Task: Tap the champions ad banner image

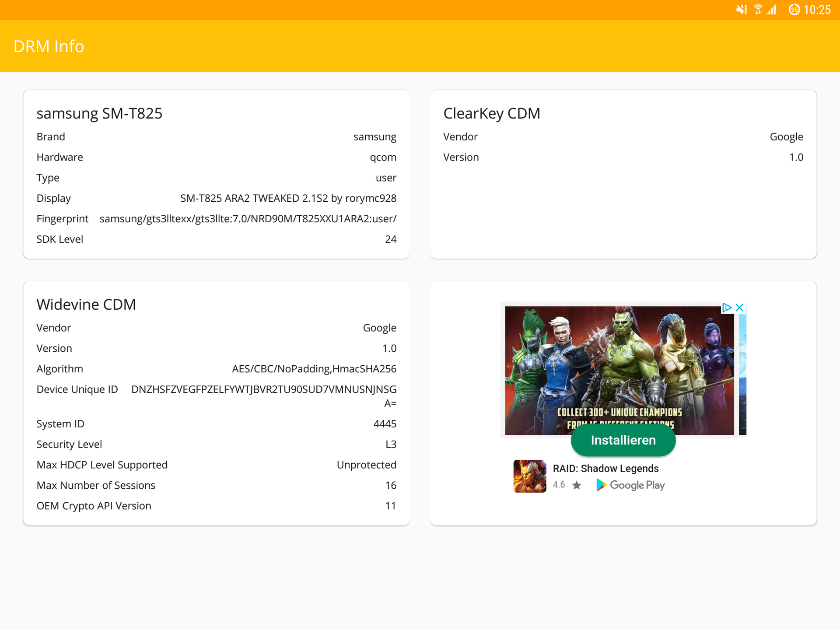Action: point(619,371)
